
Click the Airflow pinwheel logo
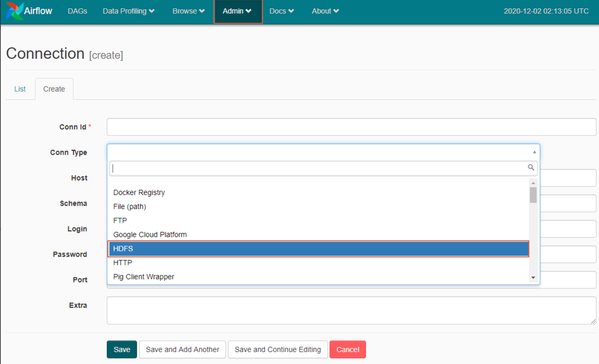click(x=15, y=11)
